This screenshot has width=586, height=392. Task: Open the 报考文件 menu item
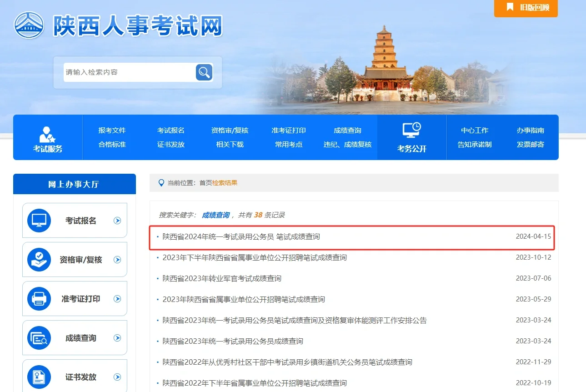click(111, 130)
